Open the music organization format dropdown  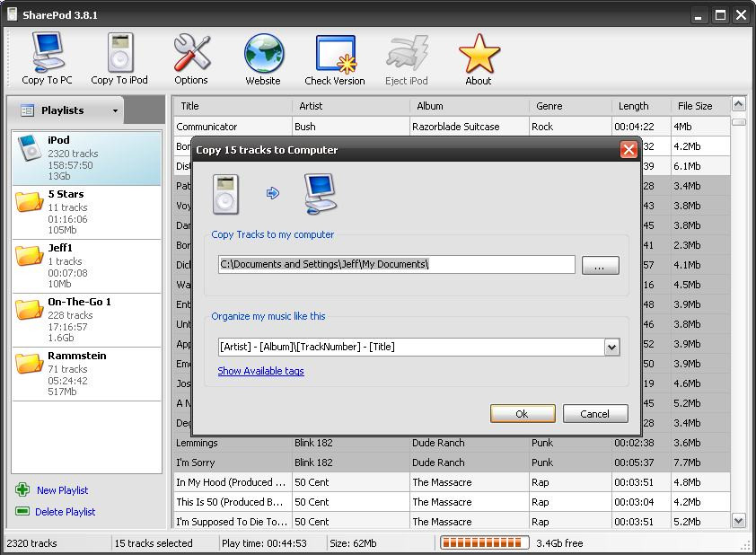(611, 348)
